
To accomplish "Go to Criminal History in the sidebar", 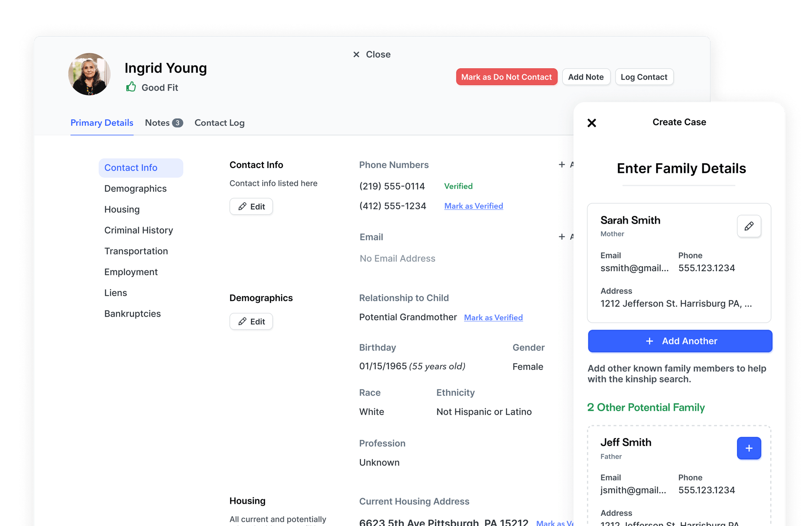I will (138, 230).
